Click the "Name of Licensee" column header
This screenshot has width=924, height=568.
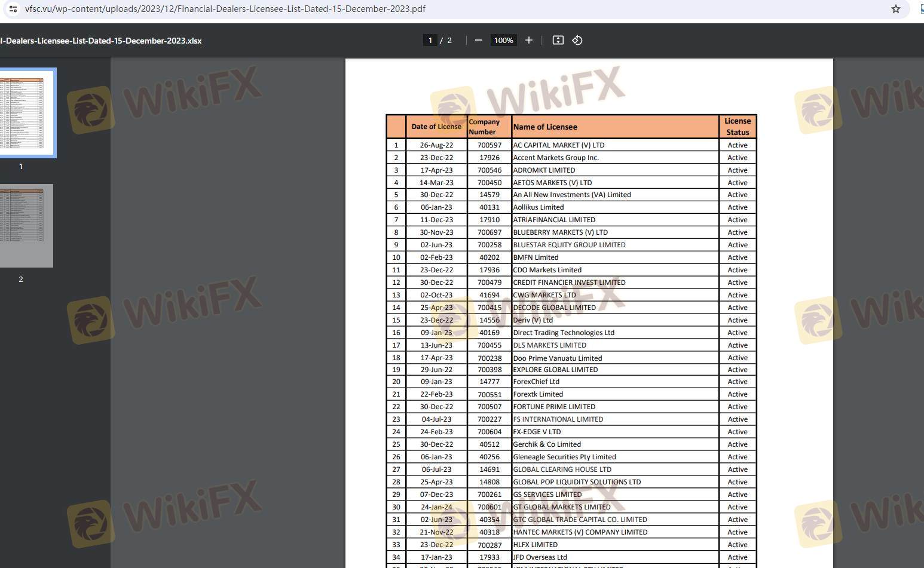point(545,127)
